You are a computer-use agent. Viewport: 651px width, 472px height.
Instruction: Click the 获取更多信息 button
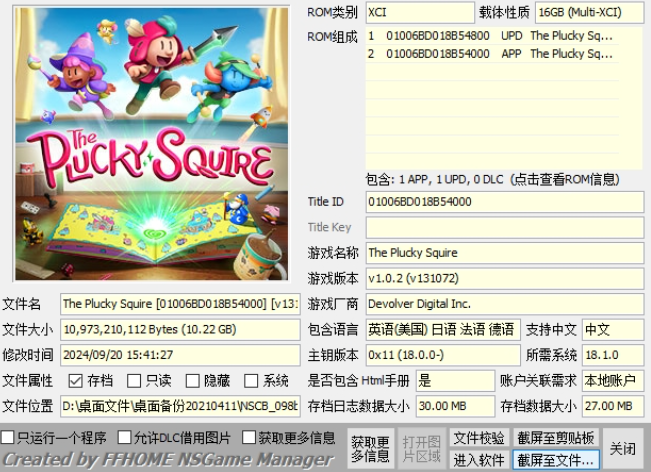coord(370,449)
